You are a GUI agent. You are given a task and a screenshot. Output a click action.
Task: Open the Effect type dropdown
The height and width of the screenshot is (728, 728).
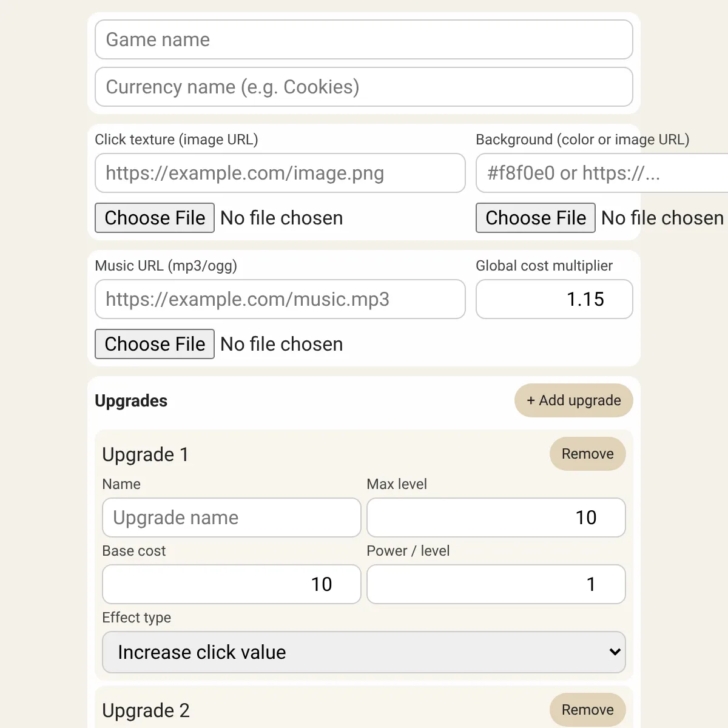[364, 652]
